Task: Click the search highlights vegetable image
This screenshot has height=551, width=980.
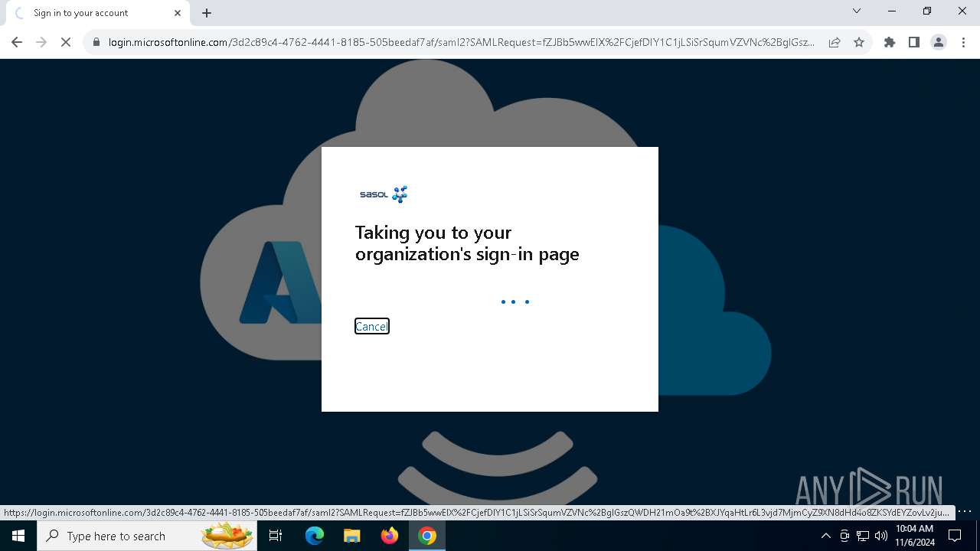Action: [x=227, y=535]
